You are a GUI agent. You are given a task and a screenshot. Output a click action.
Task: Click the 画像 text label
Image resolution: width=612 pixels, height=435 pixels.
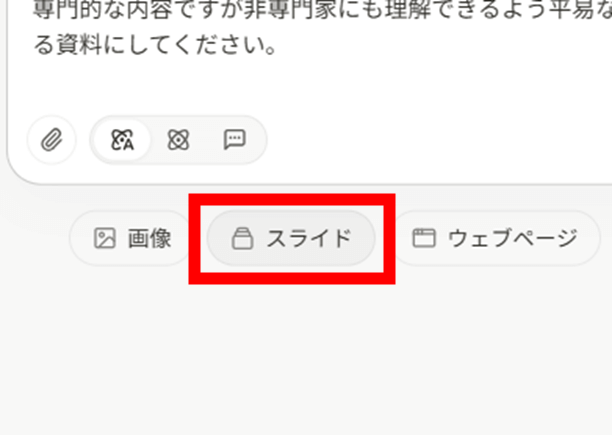(150, 238)
